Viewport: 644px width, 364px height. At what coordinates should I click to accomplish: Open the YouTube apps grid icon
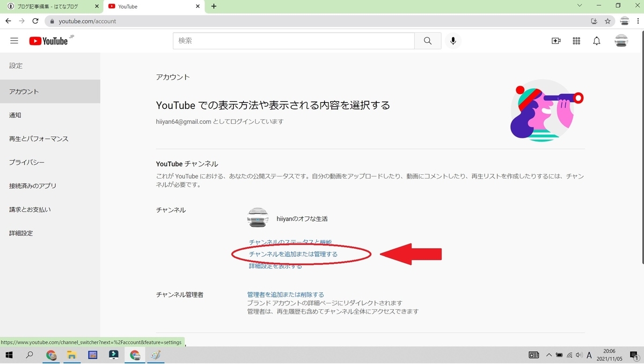coord(576,41)
